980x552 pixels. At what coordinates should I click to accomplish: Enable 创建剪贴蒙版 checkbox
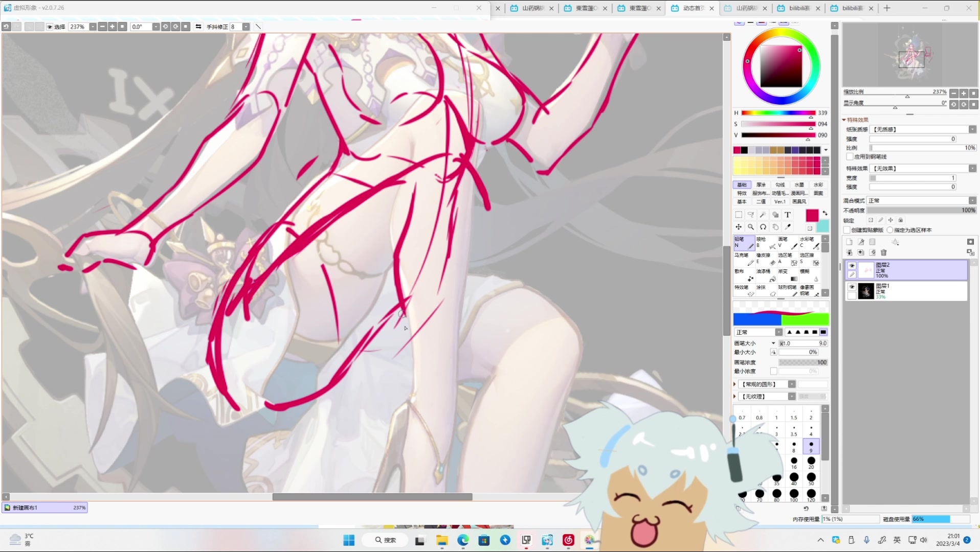coord(847,230)
